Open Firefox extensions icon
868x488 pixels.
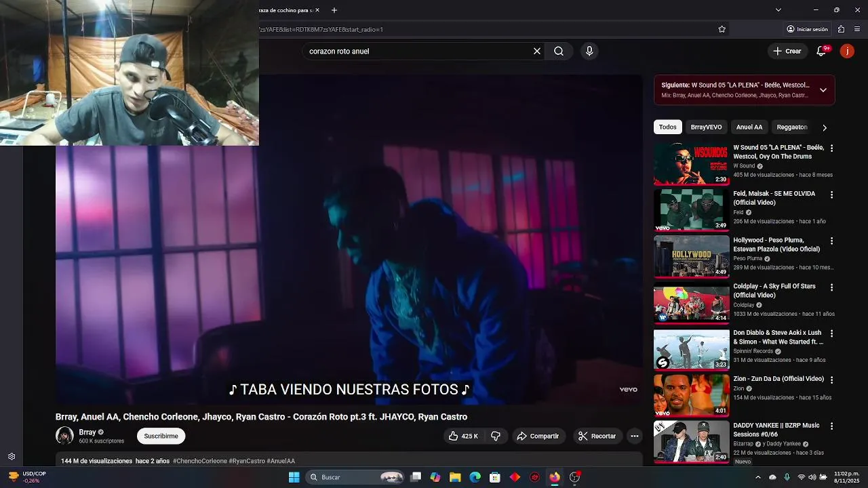tap(841, 29)
